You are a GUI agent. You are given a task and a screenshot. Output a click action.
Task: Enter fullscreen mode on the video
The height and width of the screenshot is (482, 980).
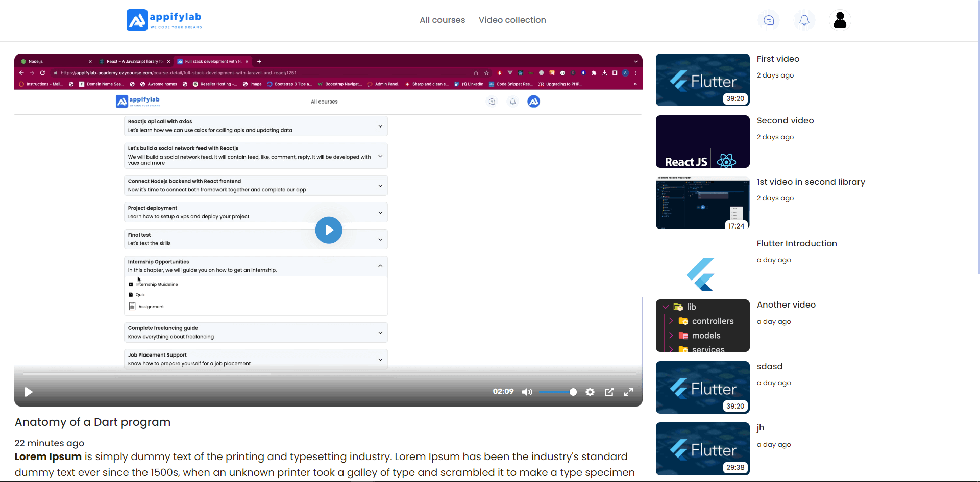pyautogui.click(x=628, y=392)
